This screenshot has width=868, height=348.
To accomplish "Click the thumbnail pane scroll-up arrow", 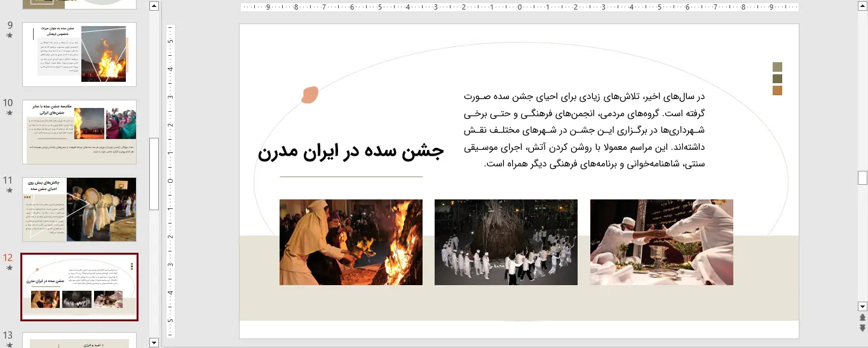I will [154, 6].
